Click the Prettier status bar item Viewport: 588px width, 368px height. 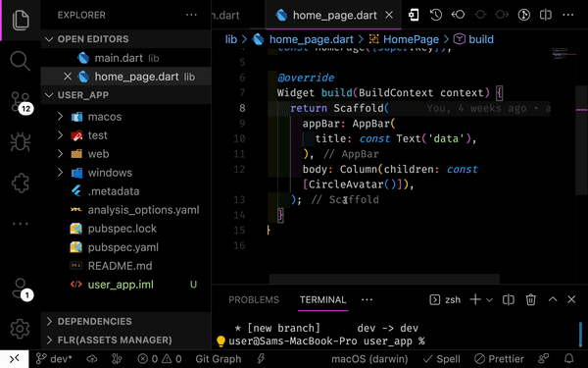(498, 359)
